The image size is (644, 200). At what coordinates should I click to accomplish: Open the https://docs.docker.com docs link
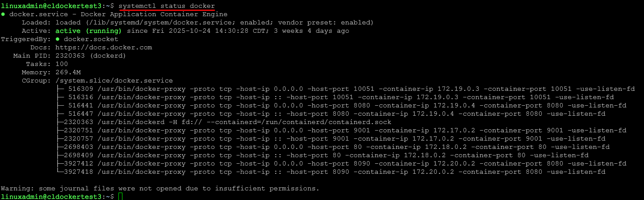tap(104, 48)
